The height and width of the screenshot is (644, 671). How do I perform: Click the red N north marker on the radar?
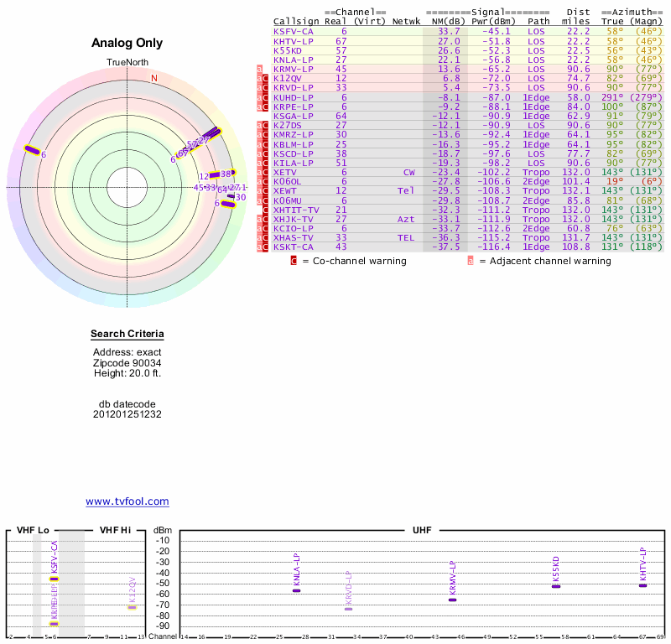[153, 78]
